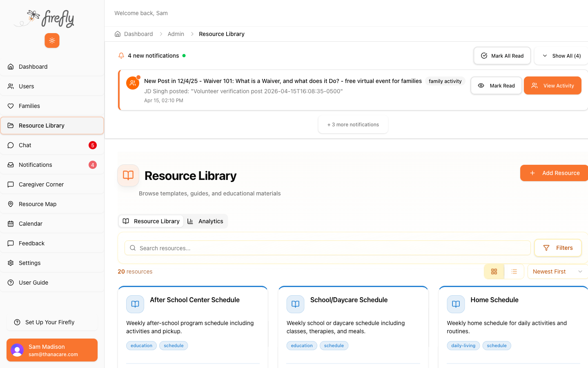Click the Firefly logo
The image size is (588, 368).
(44, 18)
